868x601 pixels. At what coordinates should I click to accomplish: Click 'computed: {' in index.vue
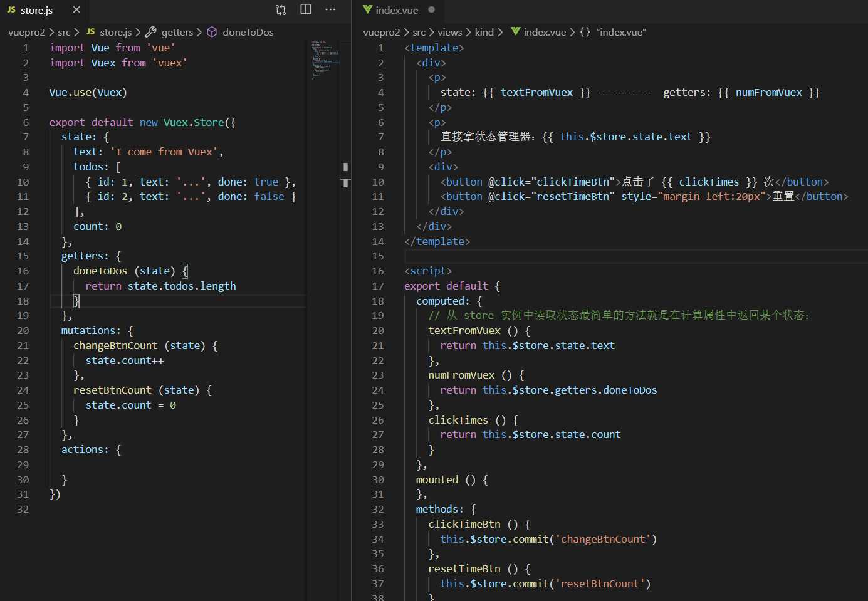click(x=449, y=301)
